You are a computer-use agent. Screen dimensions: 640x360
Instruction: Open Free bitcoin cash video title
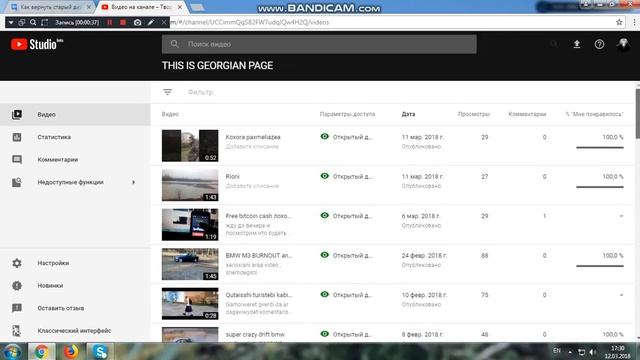259,216
